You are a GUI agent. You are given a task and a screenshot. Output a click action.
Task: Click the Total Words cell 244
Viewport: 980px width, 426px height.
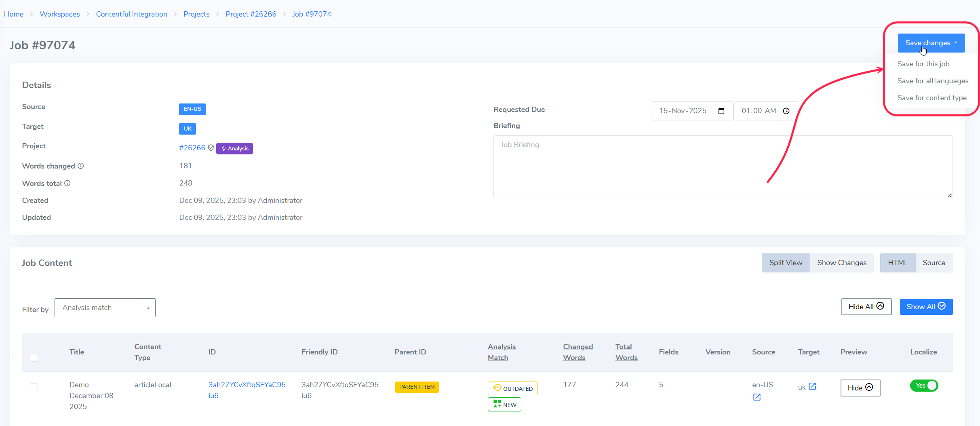pyautogui.click(x=622, y=385)
